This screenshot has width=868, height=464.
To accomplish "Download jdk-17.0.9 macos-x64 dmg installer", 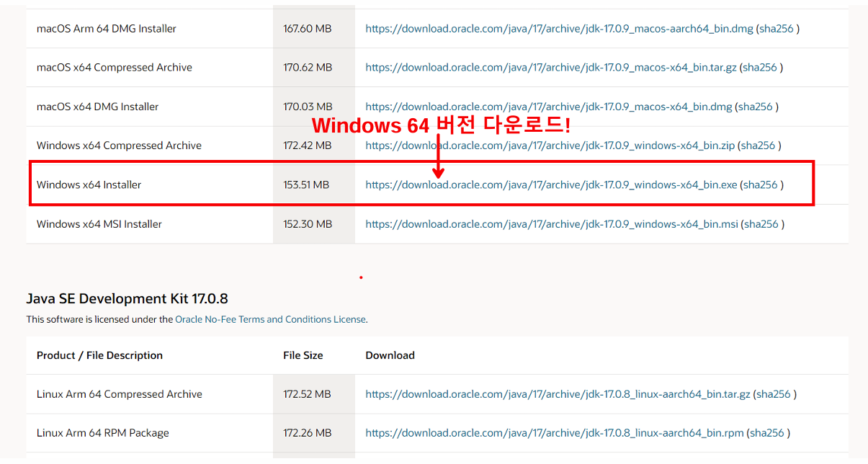I will (x=549, y=107).
